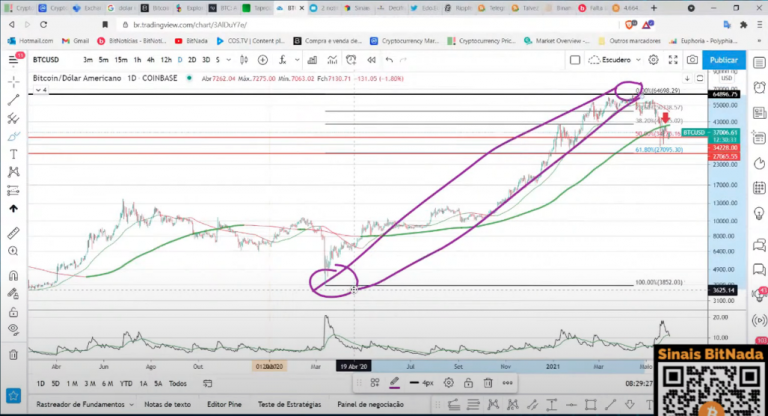Change brush color in floating toolbar

(394, 383)
